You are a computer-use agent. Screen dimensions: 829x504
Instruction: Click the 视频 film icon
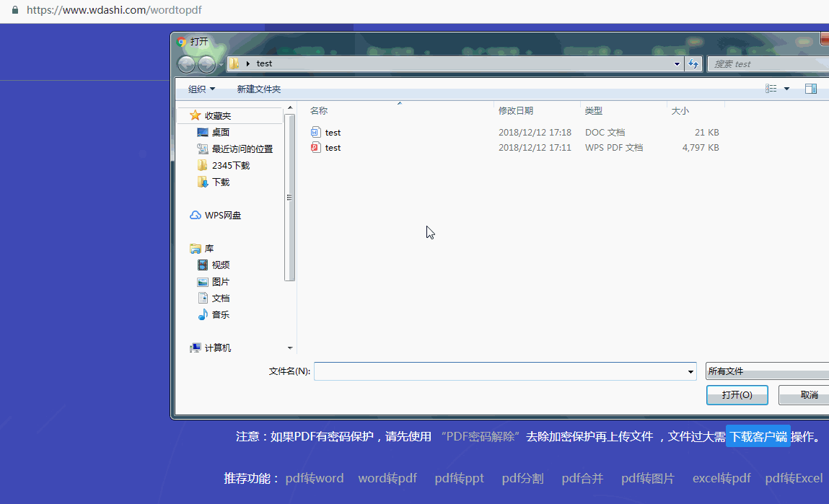[203, 265]
